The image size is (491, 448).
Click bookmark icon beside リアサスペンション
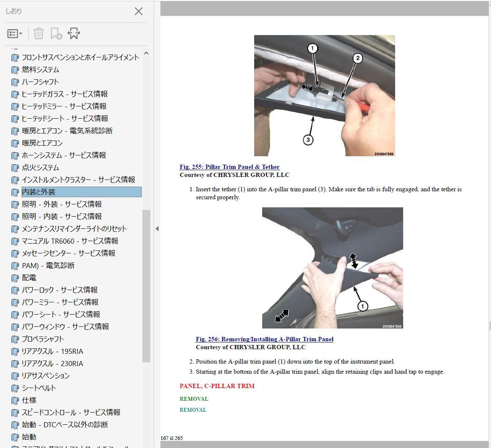click(x=15, y=376)
